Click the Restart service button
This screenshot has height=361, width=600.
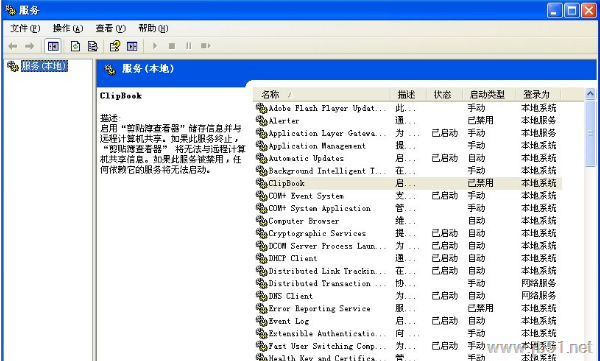coord(205,46)
